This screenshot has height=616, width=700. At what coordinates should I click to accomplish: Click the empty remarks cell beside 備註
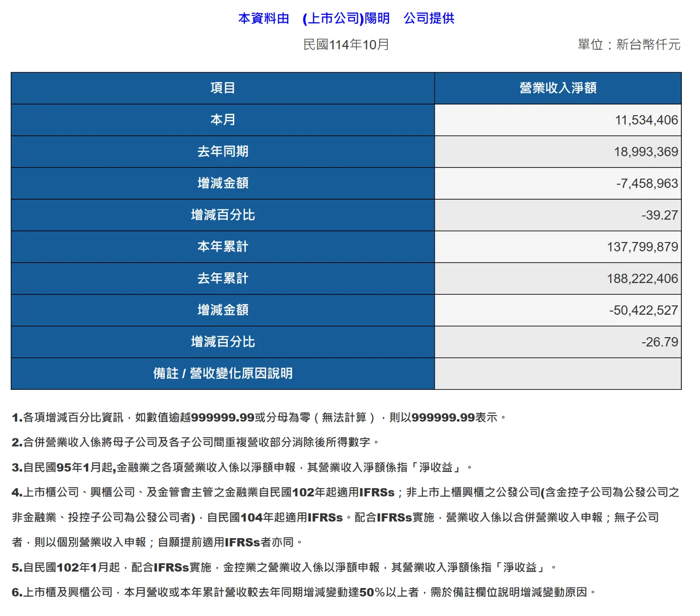tap(558, 374)
